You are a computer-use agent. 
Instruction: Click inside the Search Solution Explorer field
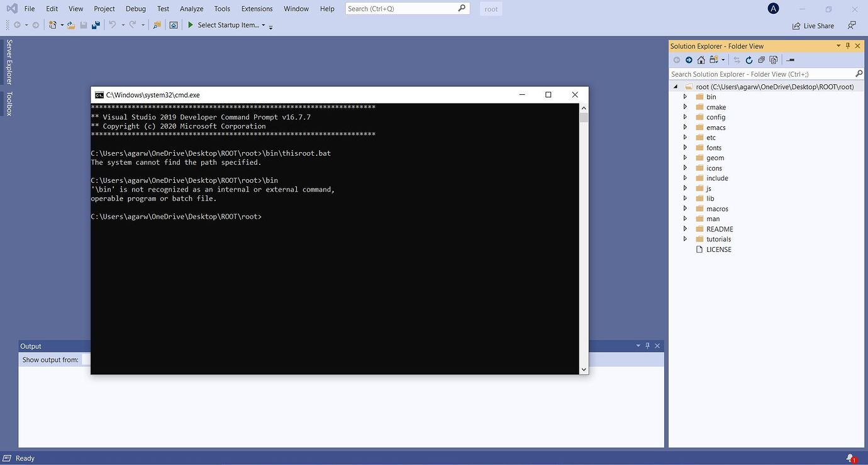click(x=755, y=74)
